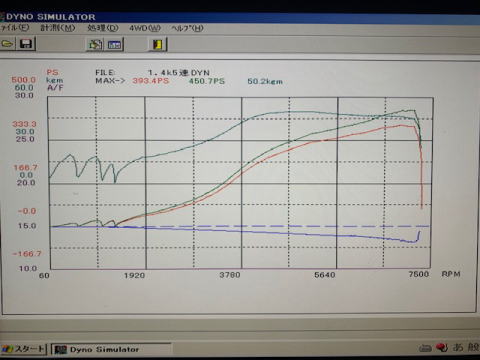This screenshot has width=480, height=360.
Task: Open the ヘルプ(H) menu
Action: pyautogui.click(x=187, y=28)
